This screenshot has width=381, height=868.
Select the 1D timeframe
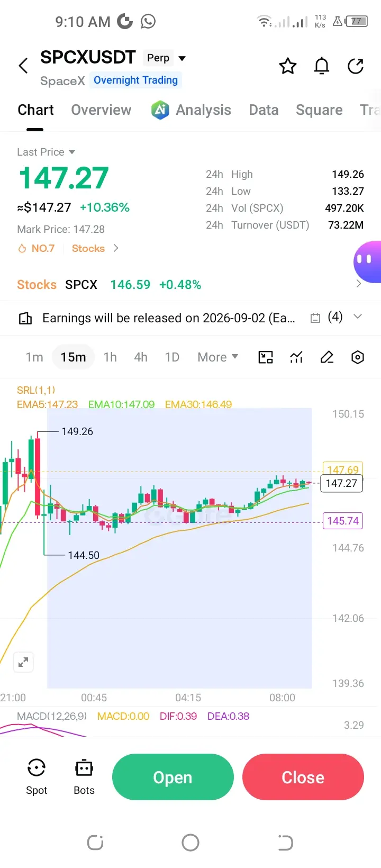(x=172, y=357)
